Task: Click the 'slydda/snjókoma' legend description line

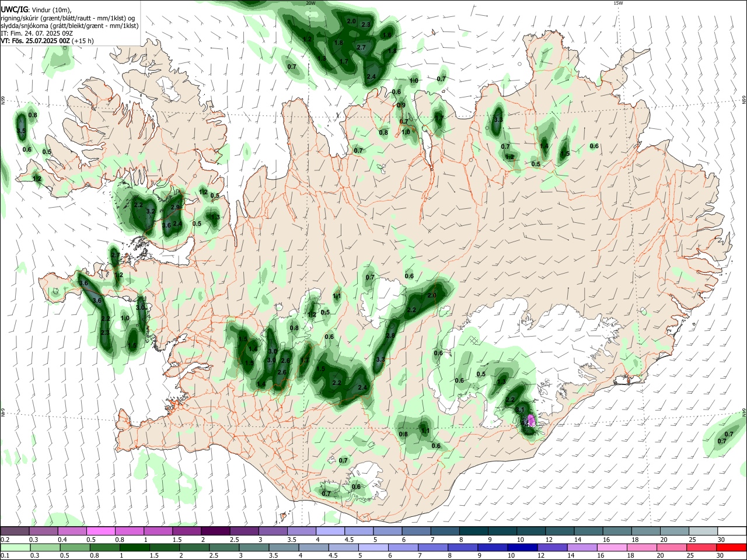Action: click(69, 26)
